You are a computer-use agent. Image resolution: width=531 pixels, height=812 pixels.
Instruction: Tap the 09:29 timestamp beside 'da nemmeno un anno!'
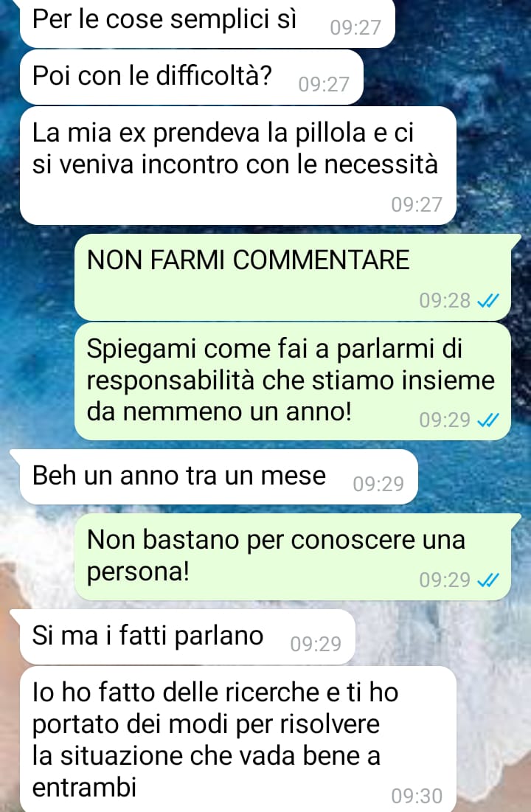click(445, 420)
